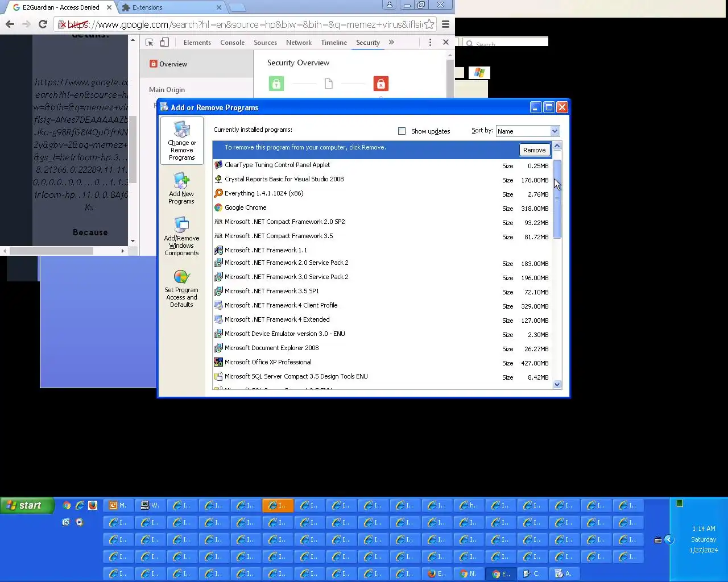Click the program list scroll down arrow
728x582 pixels.
click(557, 385)
